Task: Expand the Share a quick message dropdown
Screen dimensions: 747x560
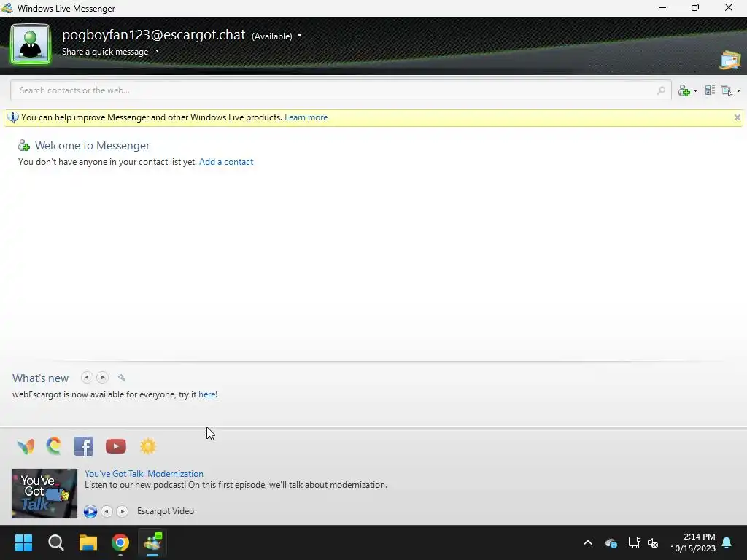Action: click(x=158, y=51)
